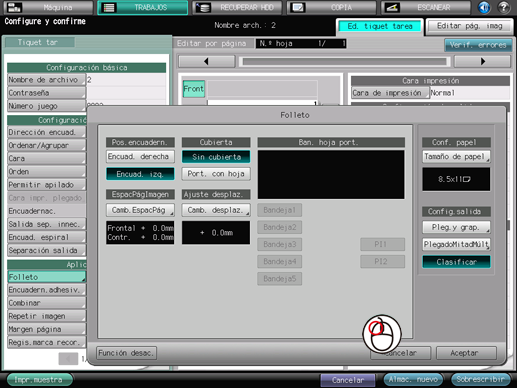Open Tamaño de papel setting
The width and height of the screenshot is (517, 388).
point(456,156)
